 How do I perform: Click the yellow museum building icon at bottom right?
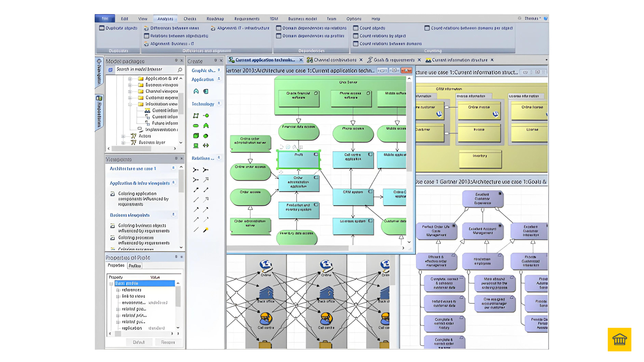[619, 339]
